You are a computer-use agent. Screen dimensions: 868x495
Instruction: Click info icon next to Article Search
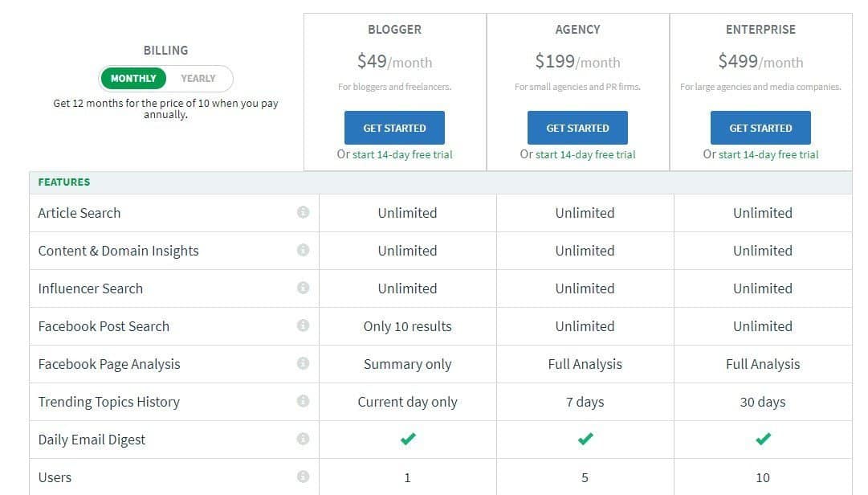point(303,212)
